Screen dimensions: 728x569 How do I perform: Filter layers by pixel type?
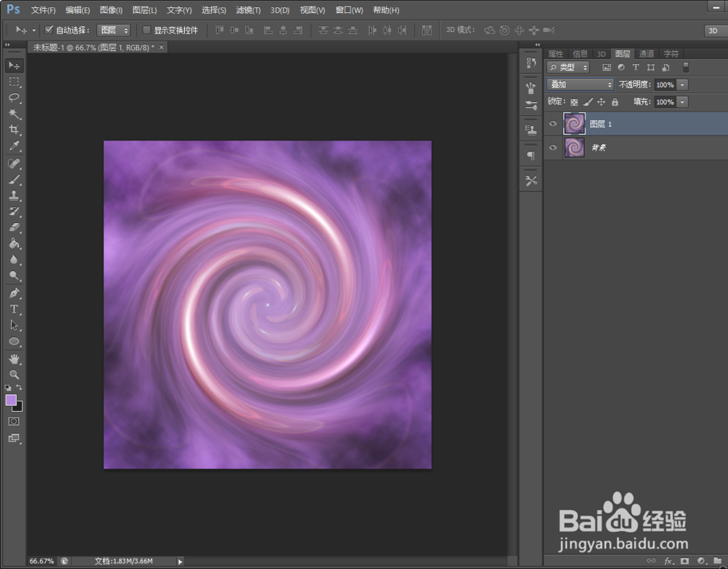tap(606, 67)
